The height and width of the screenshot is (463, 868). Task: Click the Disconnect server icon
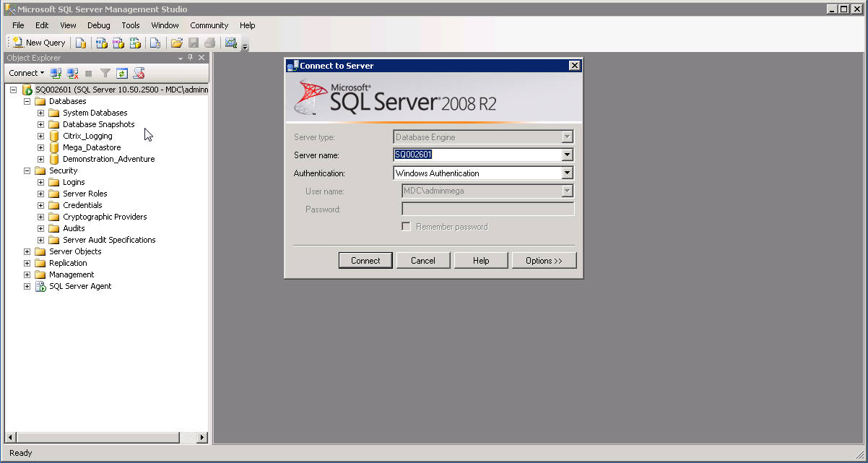pyautogui.click(x=72, y=73)
